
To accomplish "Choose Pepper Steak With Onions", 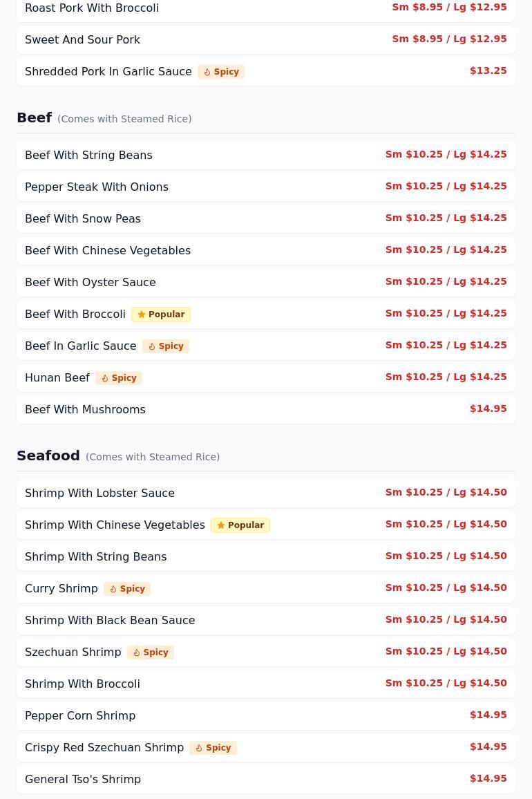I will click(x=266, y=187).
